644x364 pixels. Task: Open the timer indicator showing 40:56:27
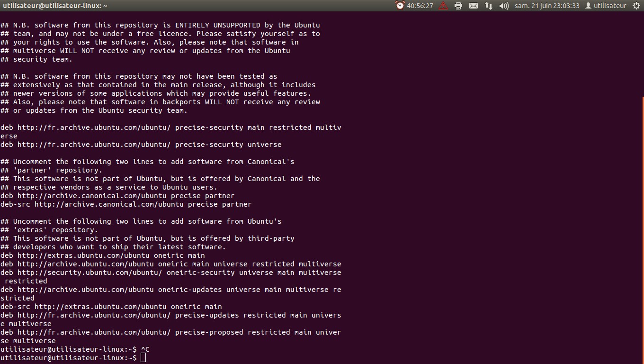(414, 6)
